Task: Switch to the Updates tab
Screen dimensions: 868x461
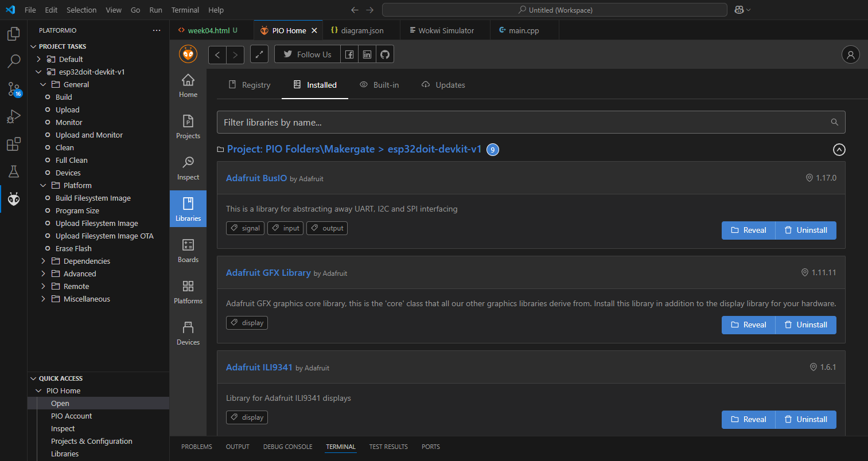Action: point(443,85)
